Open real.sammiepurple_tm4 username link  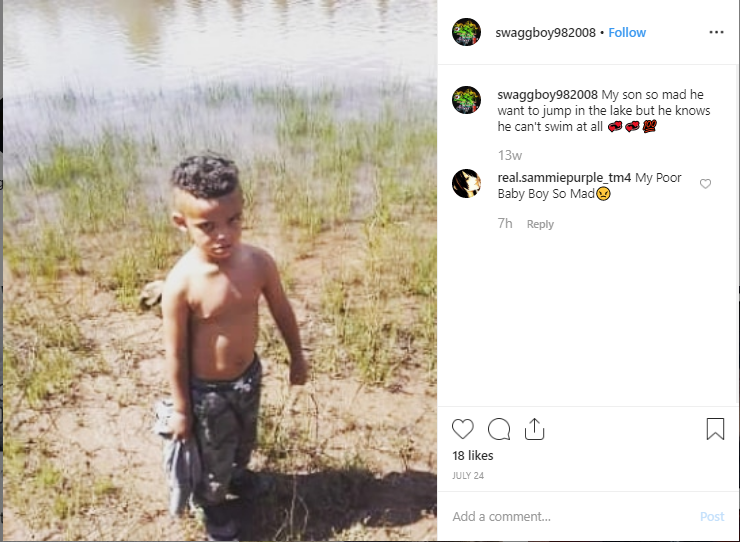click(x=564, y=178)
